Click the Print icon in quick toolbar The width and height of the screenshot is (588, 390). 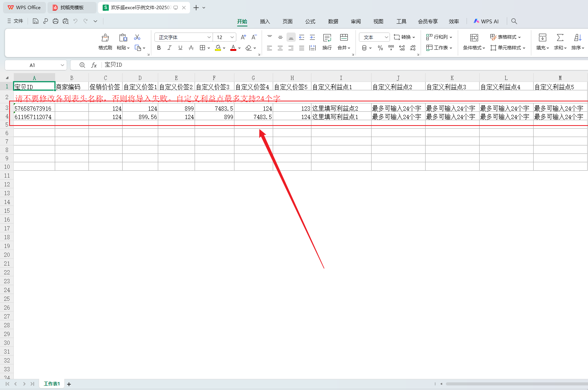[x=56, y=21]
